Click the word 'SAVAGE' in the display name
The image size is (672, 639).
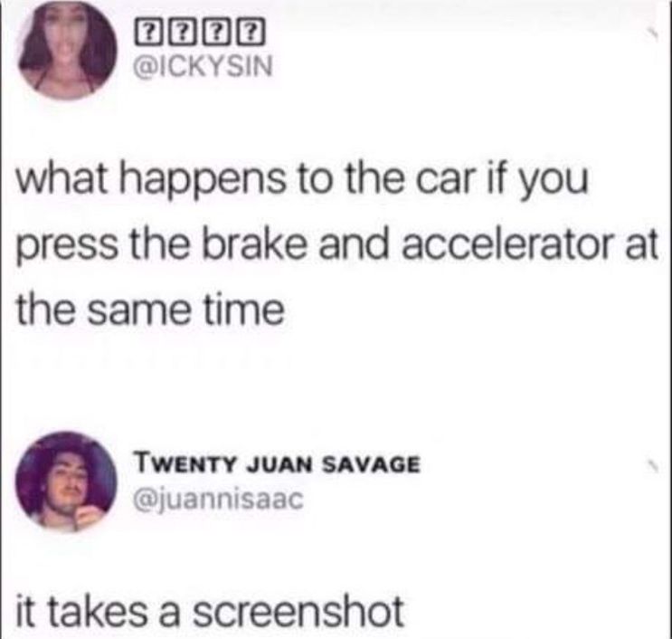371,464
